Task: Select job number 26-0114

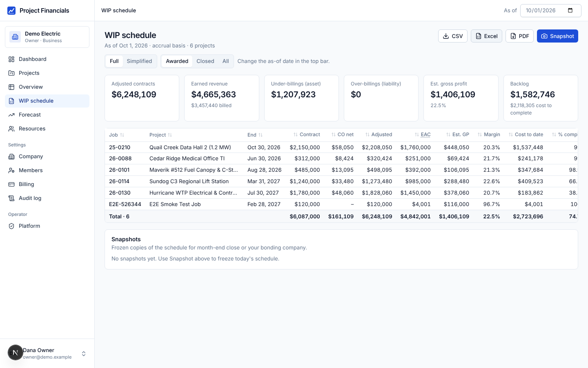Action: pos(119,182)
